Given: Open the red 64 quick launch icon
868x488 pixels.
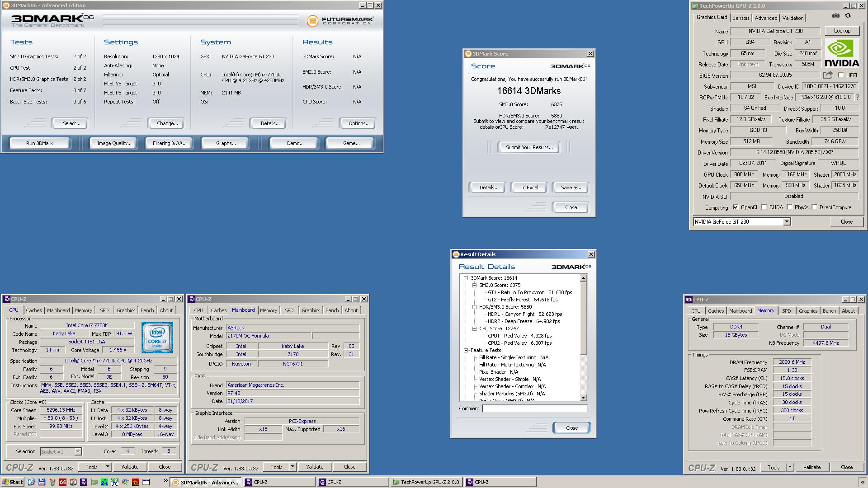Looking at the screenshot, I should [63, 482].
